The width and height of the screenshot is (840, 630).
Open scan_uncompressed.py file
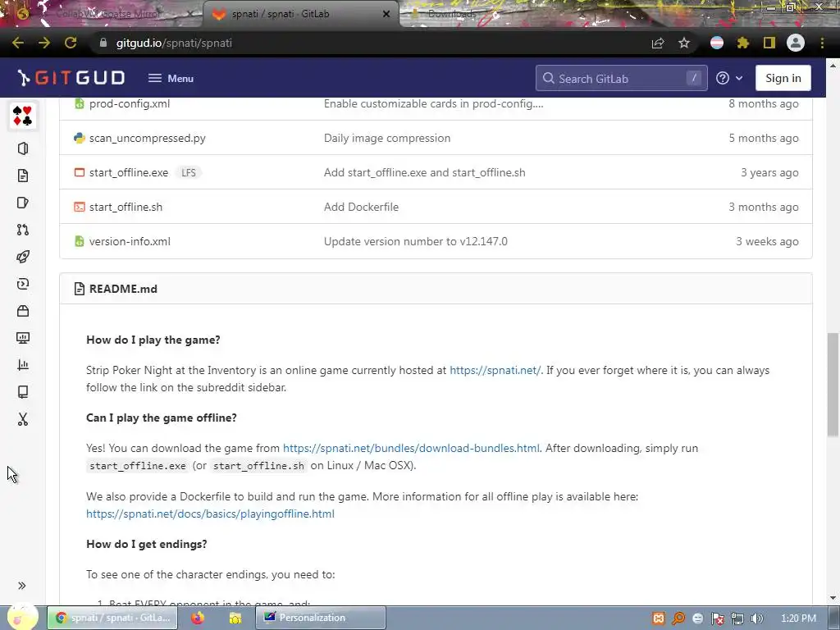(x=148, y=138)
